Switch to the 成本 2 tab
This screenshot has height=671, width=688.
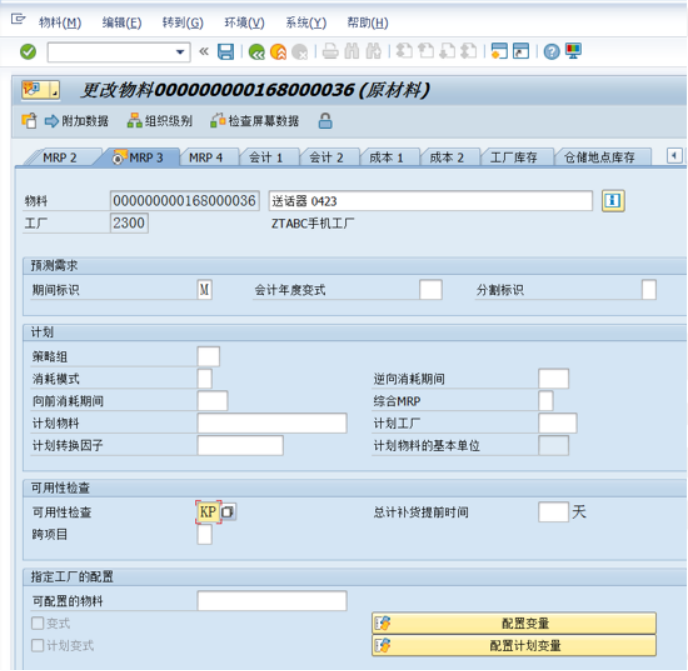tap(447, 158)
